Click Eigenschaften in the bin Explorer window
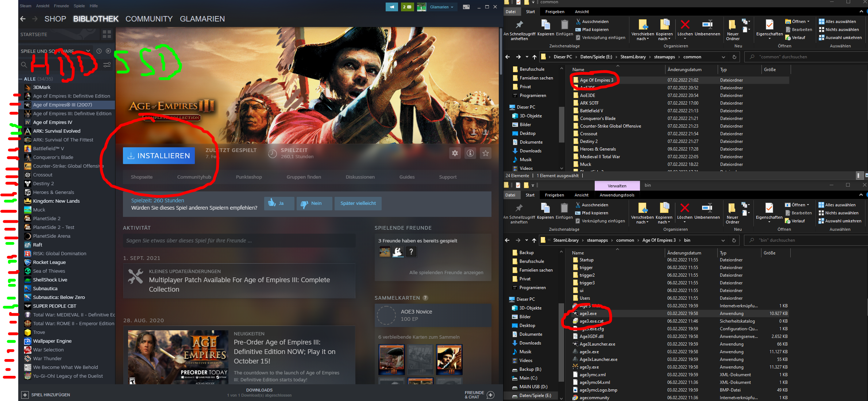This screenshot has height=401, width=868. click(769, 213)
